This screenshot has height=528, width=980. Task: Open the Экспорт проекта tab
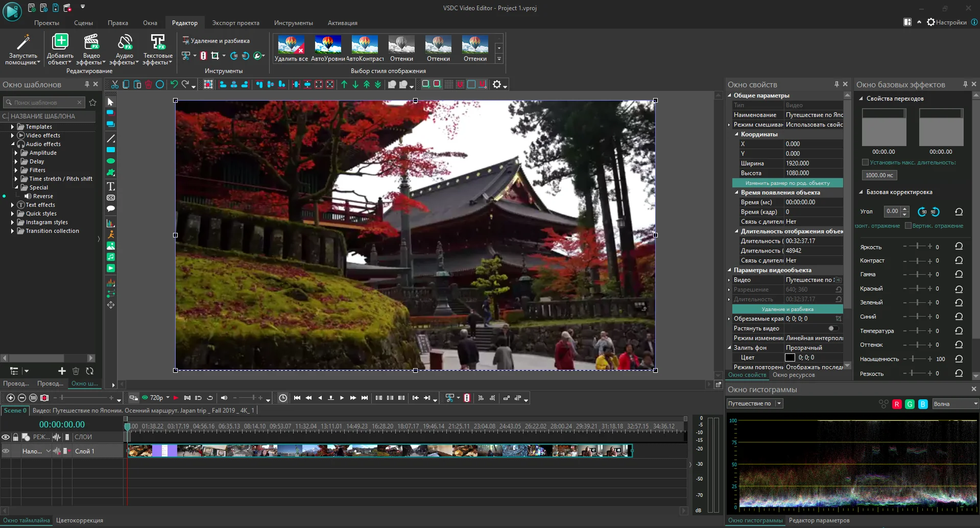coord(235,23)
